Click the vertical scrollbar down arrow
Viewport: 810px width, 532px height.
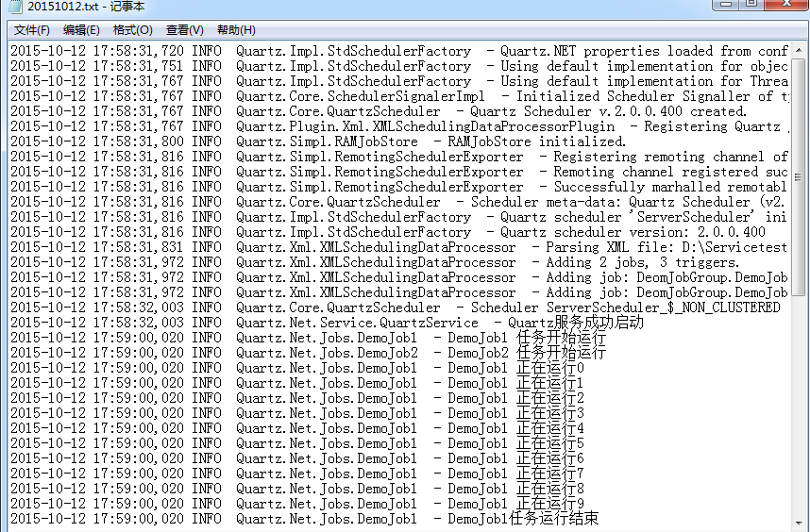click(798, 524)
